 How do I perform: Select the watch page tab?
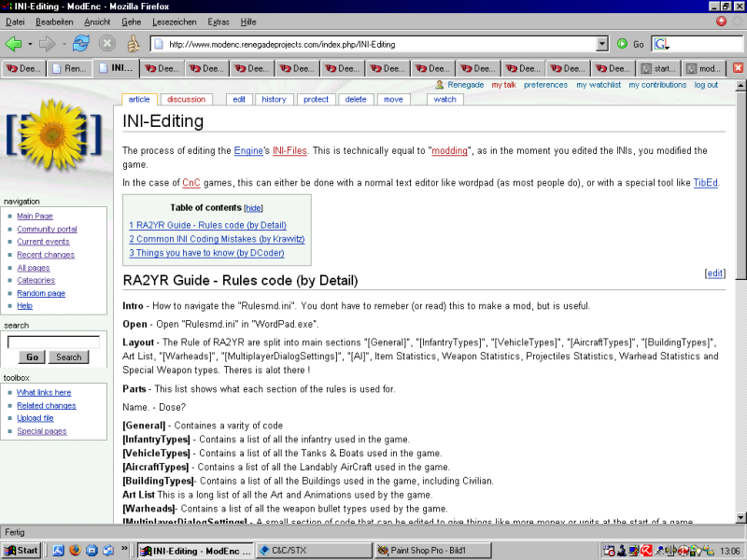pos(445,99)
